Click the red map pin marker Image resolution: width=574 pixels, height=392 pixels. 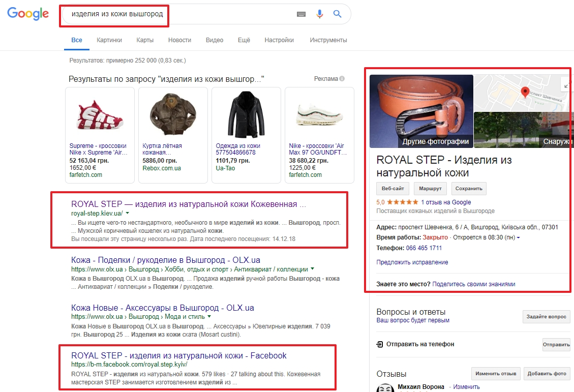pos(525,92)
